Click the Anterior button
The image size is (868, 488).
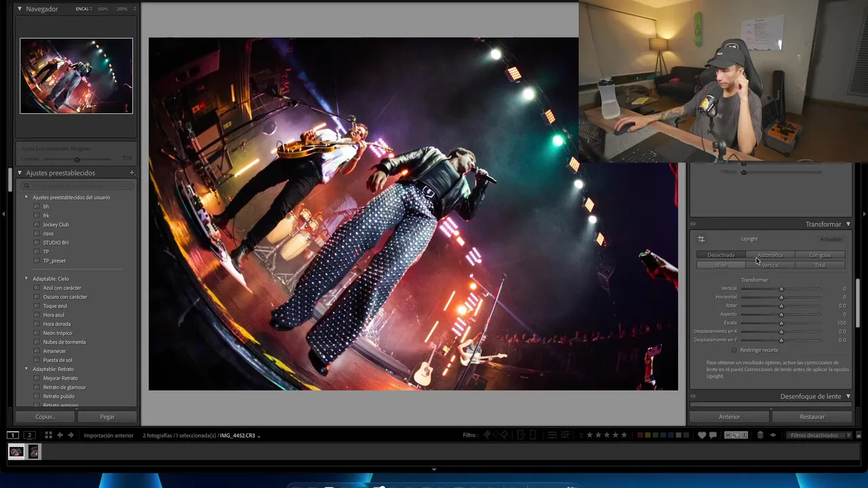[730, 417]
